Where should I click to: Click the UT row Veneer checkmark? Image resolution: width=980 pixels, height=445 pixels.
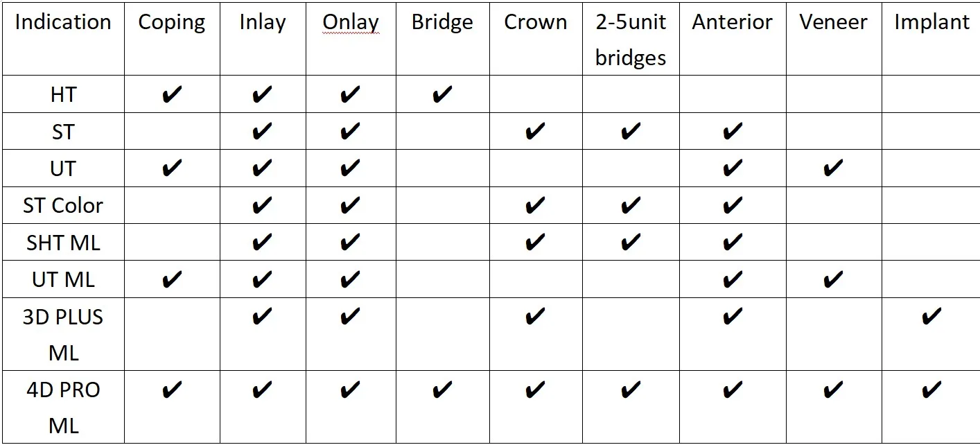point(833,168)
